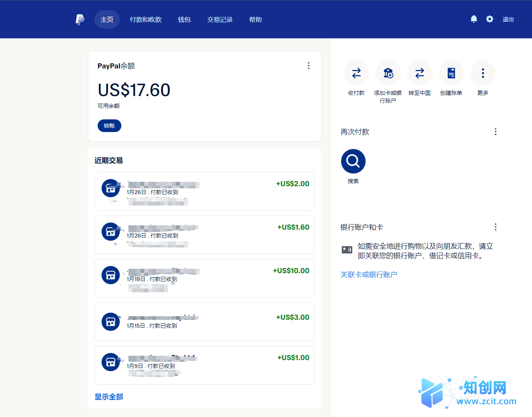Screen dimensions: 532x417
Task: Click the 搜索 magnifier icon
Action: coord(353,161)
